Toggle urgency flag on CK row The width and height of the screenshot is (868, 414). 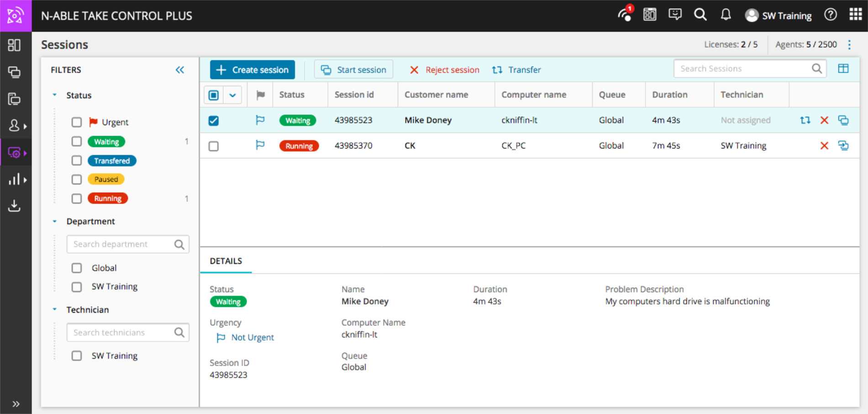[260, 145]
